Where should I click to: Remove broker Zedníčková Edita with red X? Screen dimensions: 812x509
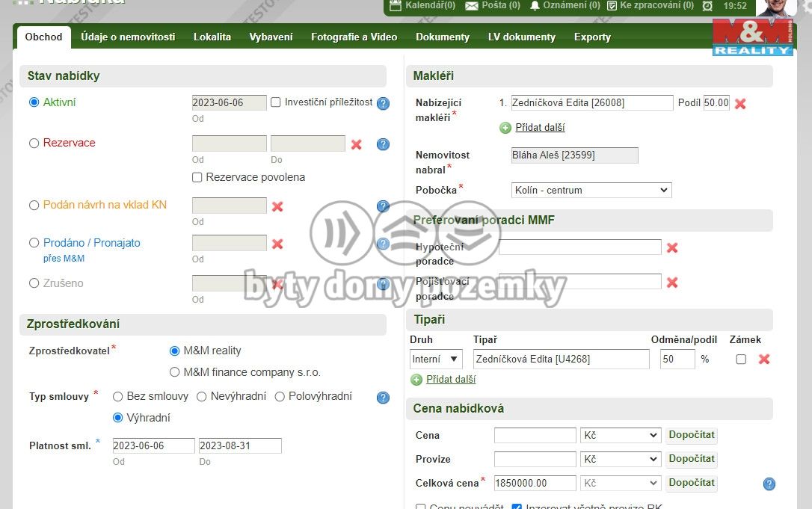point(740,104)
